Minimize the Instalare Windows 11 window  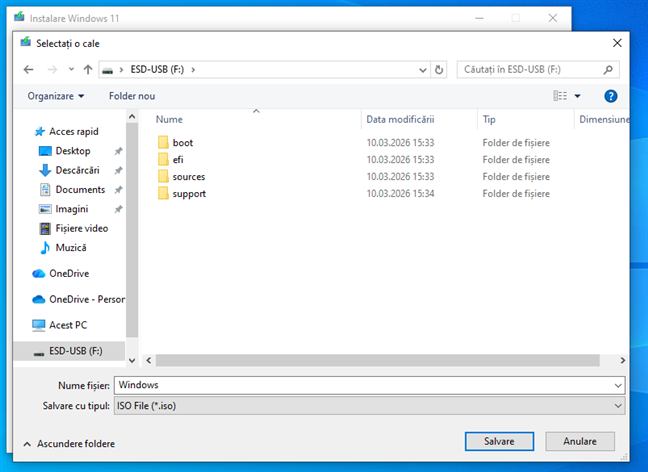479,18
